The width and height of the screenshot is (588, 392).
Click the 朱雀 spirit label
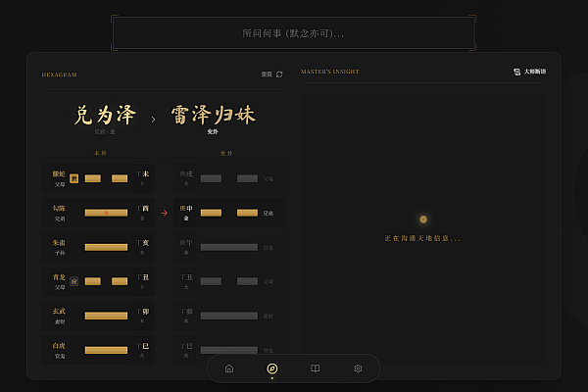(59, 243)
